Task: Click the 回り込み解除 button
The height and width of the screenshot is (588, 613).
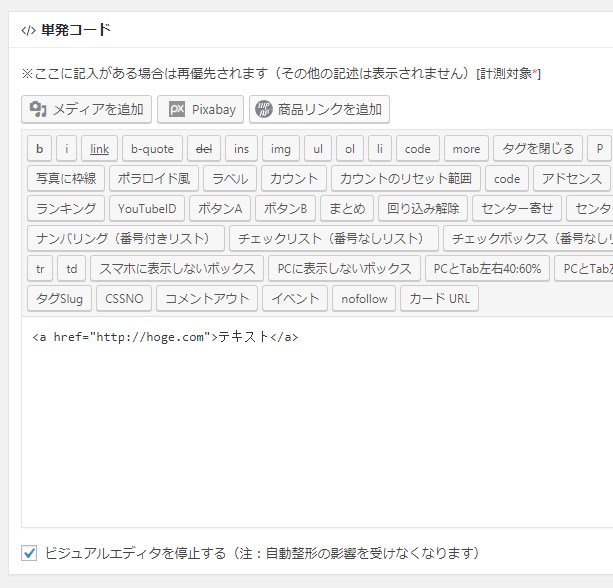Action: (x=423, y=209)
